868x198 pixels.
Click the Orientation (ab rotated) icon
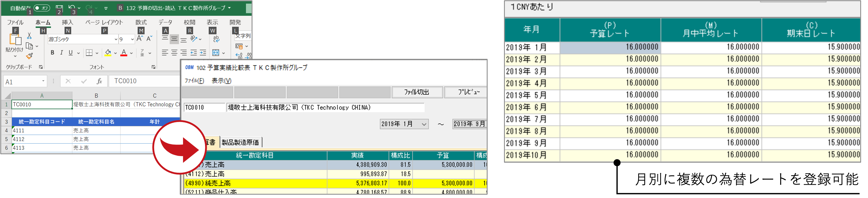click(x=194, y=39)
